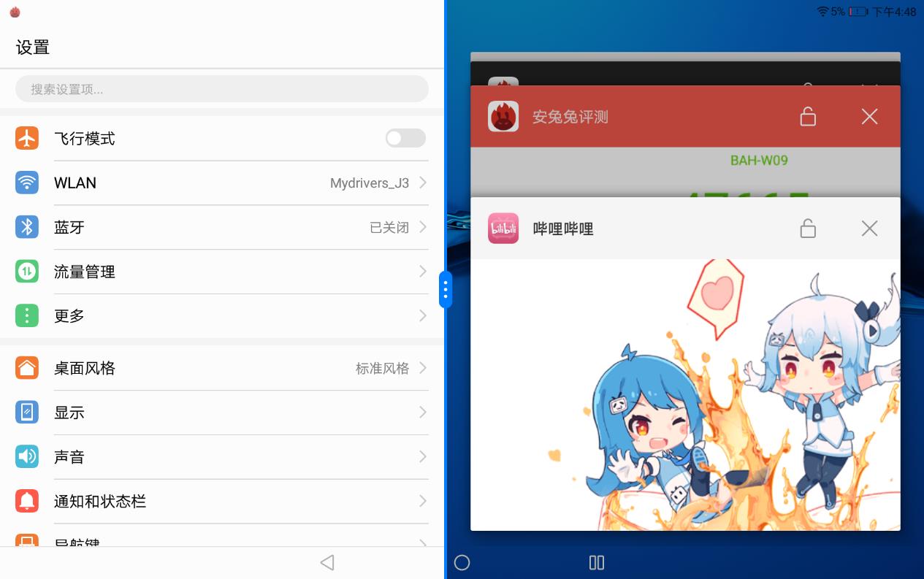Click the 更多 three-dots icon
Viewport: 924px width, 579px height.
tap(27, 315)
